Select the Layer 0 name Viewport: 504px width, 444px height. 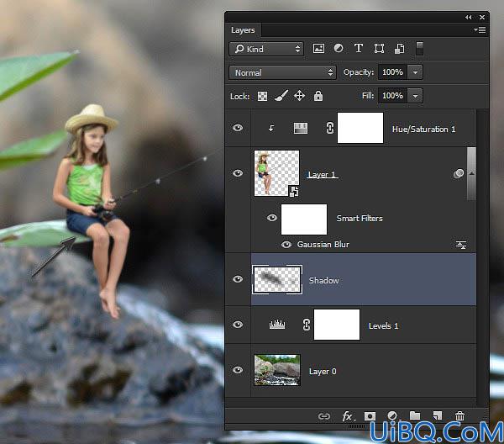[323, 372]
